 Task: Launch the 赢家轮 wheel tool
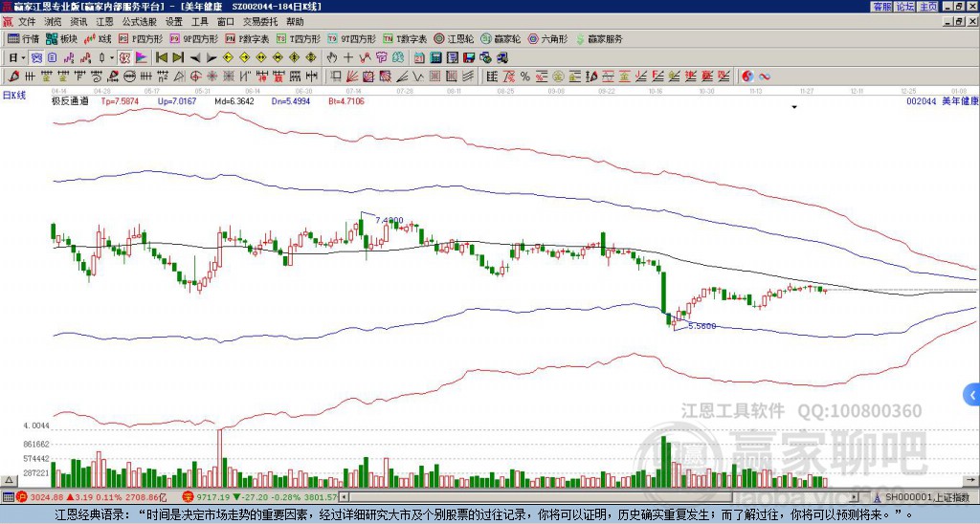tap(501, 38)
